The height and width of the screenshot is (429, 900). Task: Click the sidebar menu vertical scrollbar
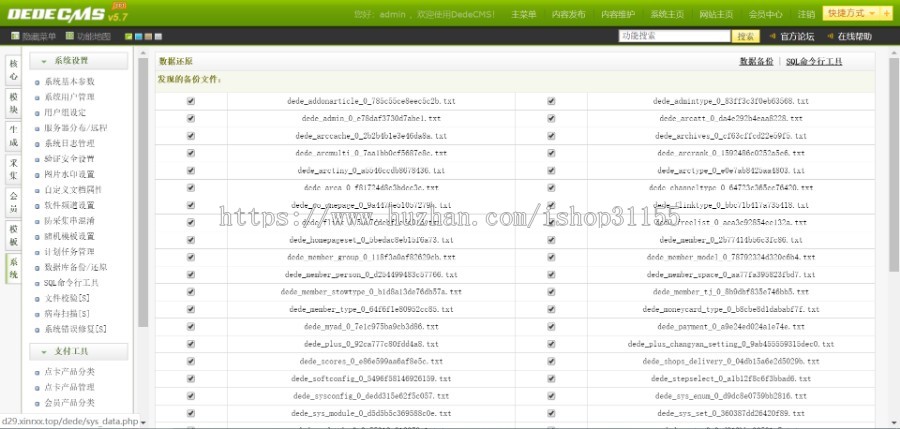(x=143, y=192)
